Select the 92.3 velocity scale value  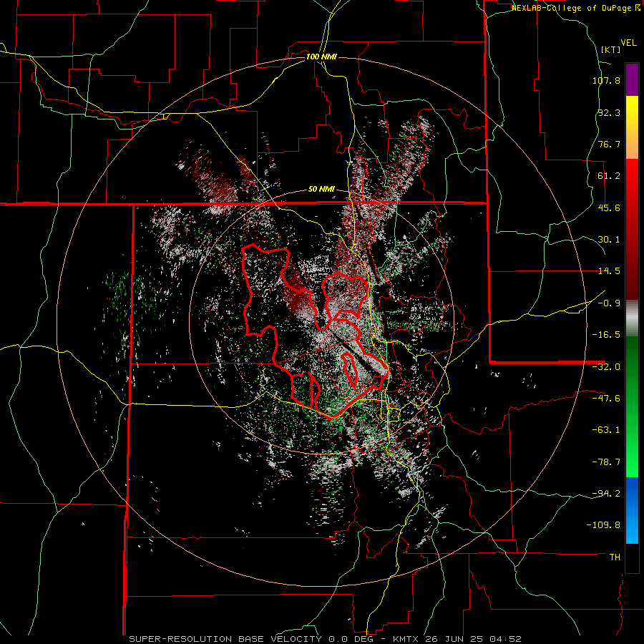click(609, 112)
